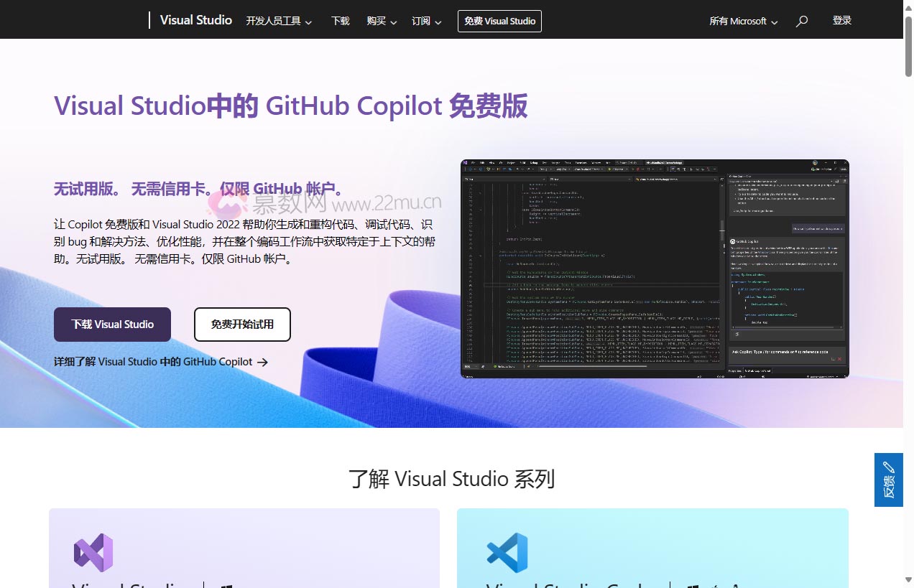This screenshot has height=588, width=914.
Task: Select the 下载 menu item
Action: coord(340,22)
